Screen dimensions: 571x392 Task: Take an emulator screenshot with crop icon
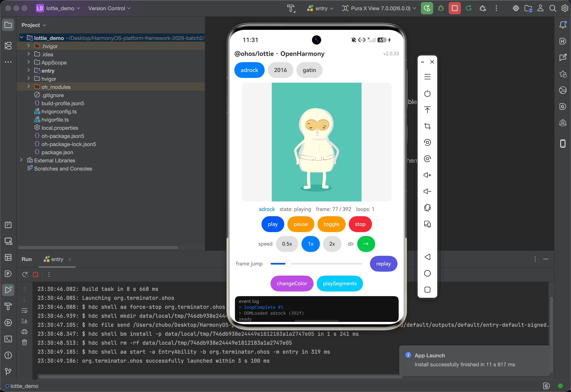427,126
